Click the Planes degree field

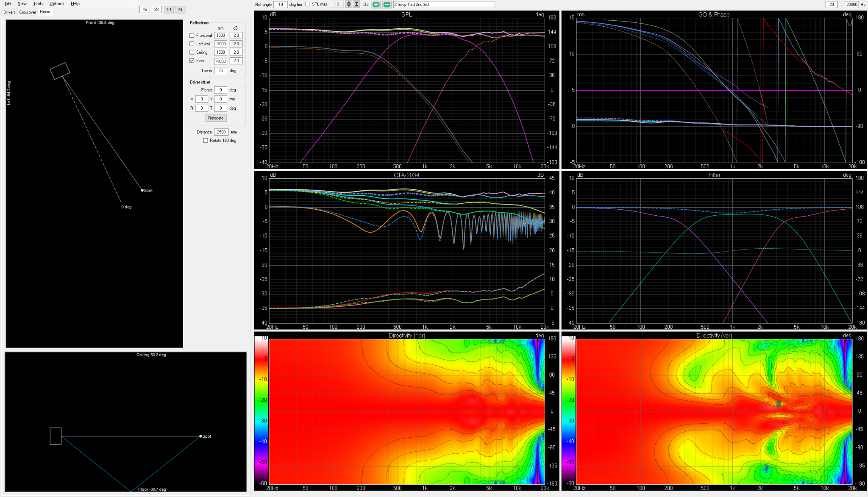(x=221, y=90)
